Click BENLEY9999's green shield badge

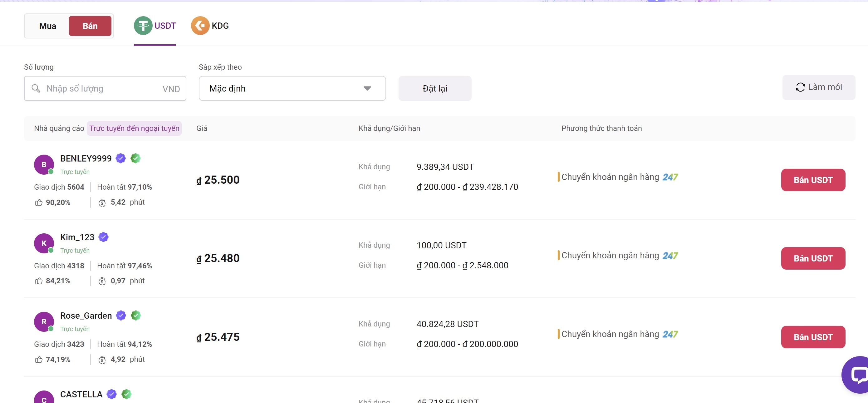coord(135,158)
